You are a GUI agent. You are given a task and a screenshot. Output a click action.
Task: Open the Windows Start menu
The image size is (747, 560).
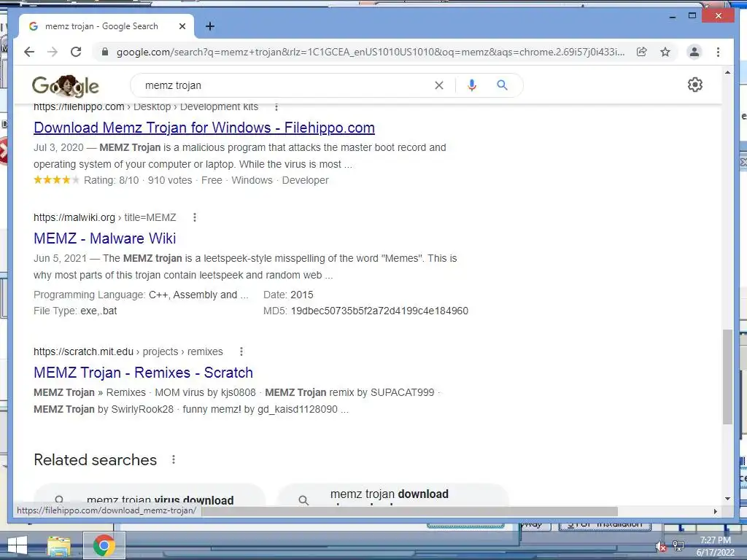coord(18,545)
